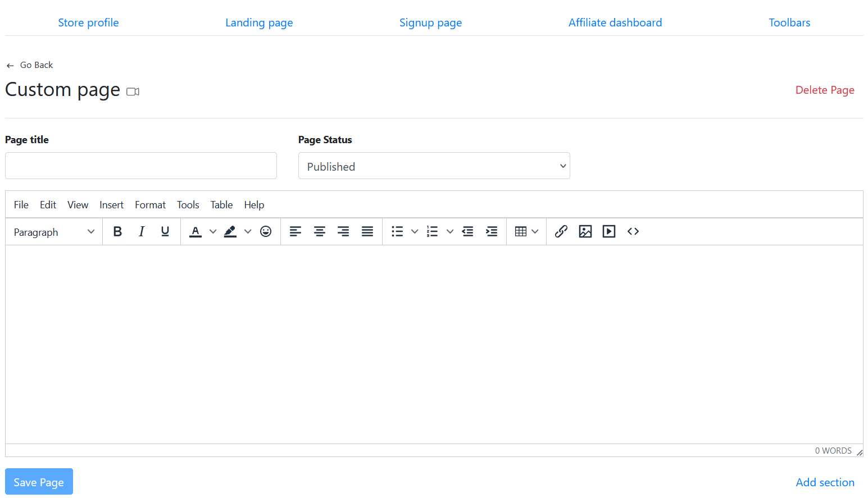Click inside the editor content area

click(x=434, y=344)
